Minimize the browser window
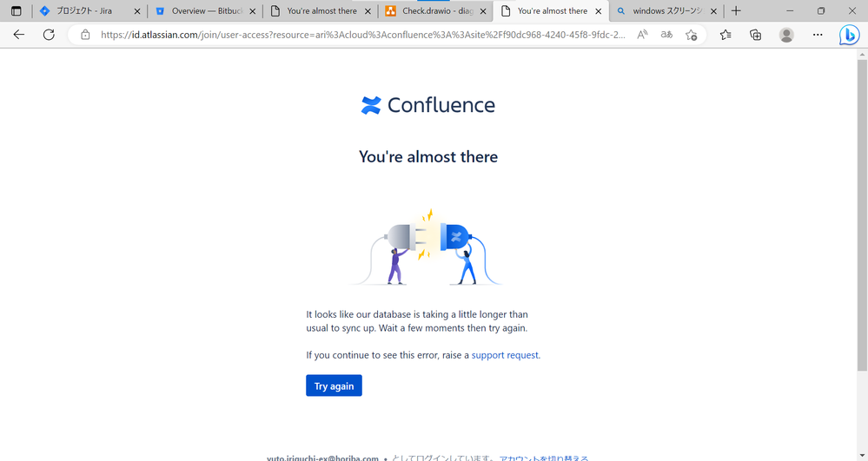Screen dimensions: 868x461 [790, 11]
